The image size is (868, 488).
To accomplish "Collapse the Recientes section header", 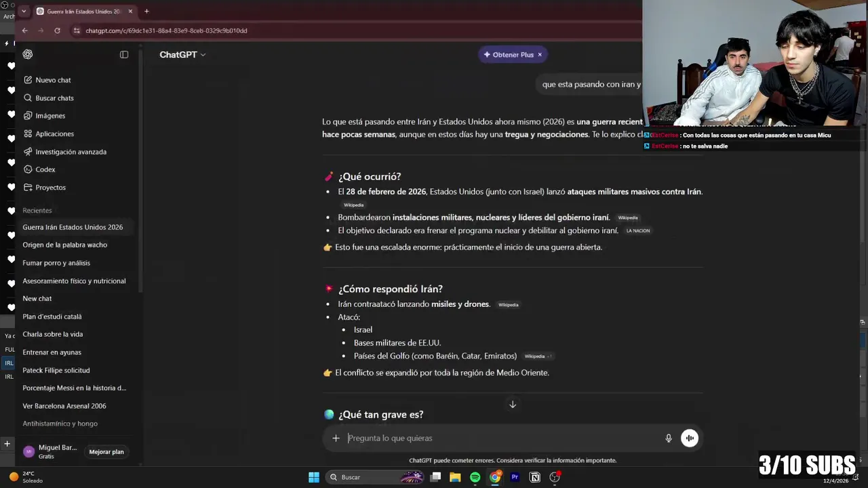I will click(x=37, y=211).
